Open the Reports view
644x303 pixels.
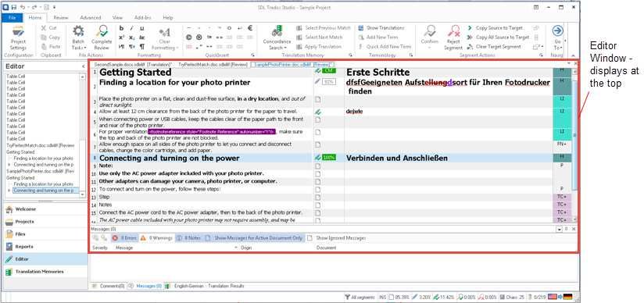coord(45,247)
